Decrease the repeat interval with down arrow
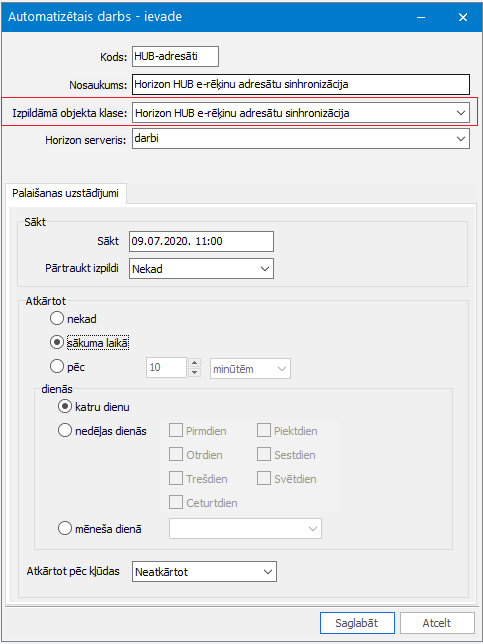 click(196, 372)
